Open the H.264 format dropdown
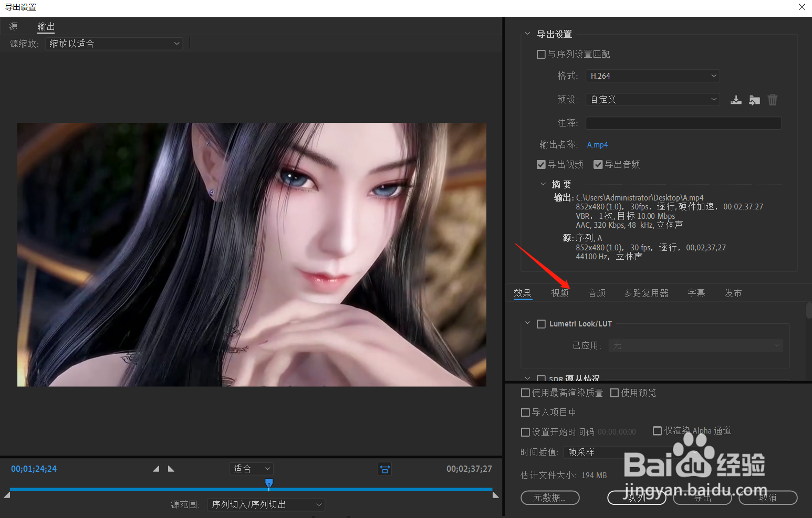Screen dimensions: 812x518 (653, 76)
